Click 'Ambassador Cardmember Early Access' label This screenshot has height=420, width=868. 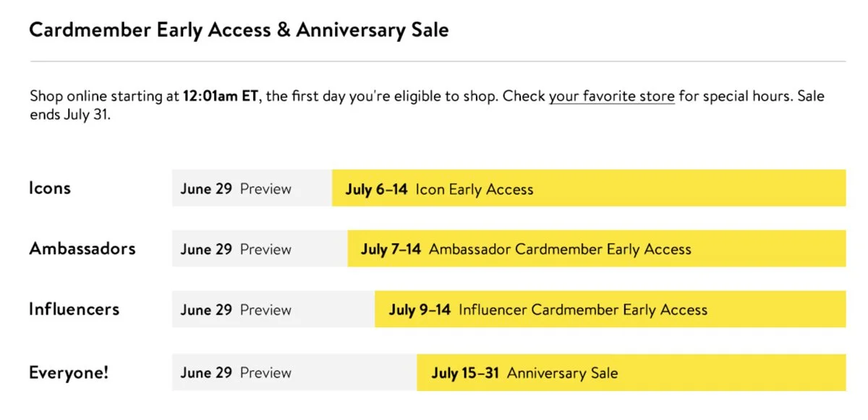click(x=560, y=250)
